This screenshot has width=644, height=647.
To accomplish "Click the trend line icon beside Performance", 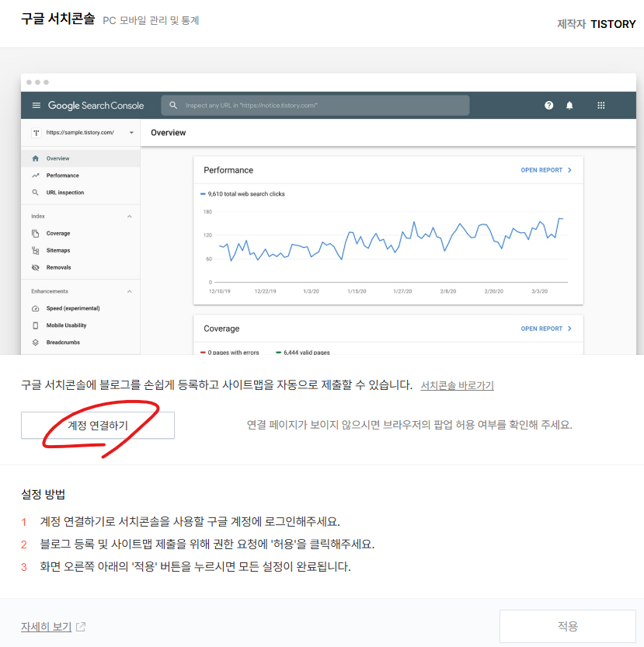I will click(36, 176).
